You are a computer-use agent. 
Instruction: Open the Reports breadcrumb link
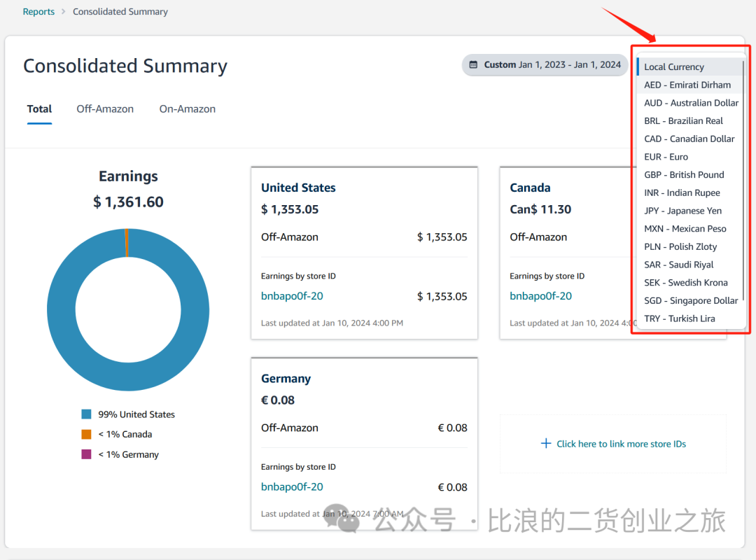(38, 12)
